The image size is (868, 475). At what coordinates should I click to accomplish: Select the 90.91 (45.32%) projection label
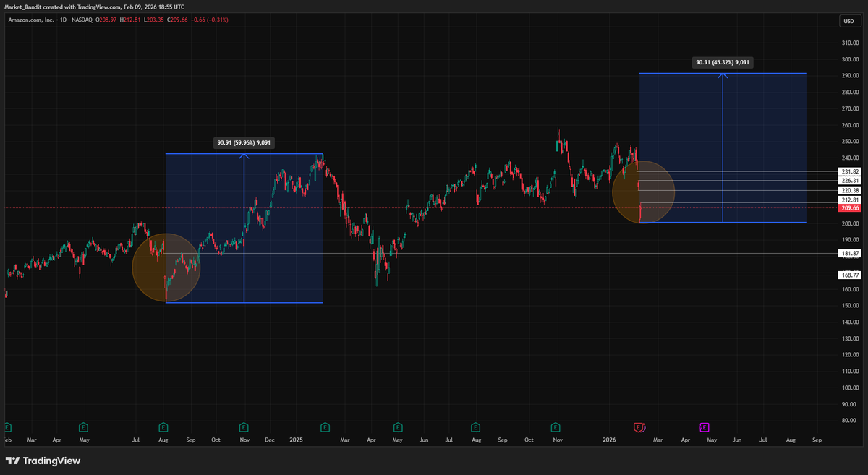click(x=723, y=62)
